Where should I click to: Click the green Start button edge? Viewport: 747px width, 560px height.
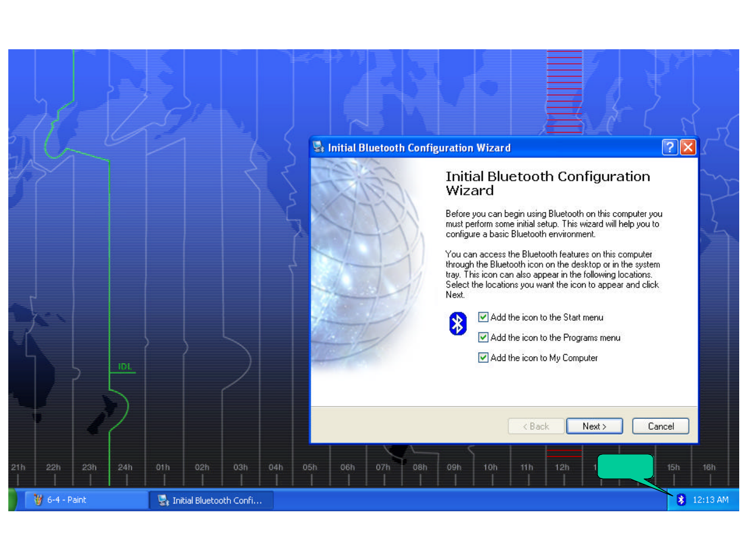tap(13, 500)
